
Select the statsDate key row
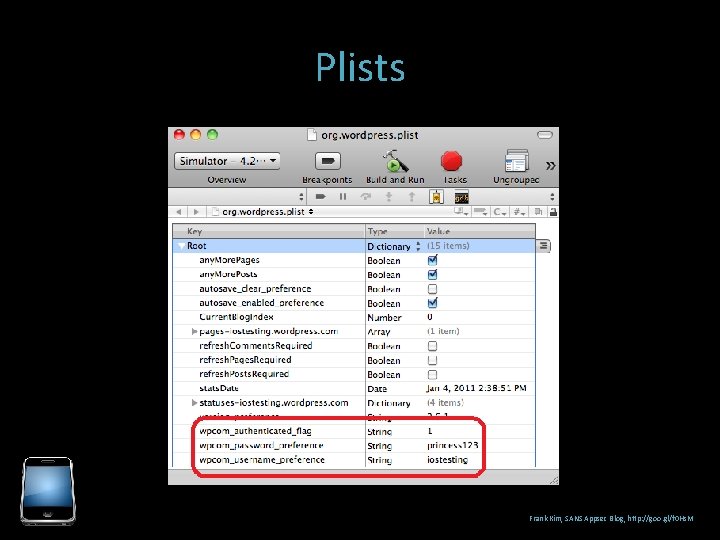click(354, 388)
